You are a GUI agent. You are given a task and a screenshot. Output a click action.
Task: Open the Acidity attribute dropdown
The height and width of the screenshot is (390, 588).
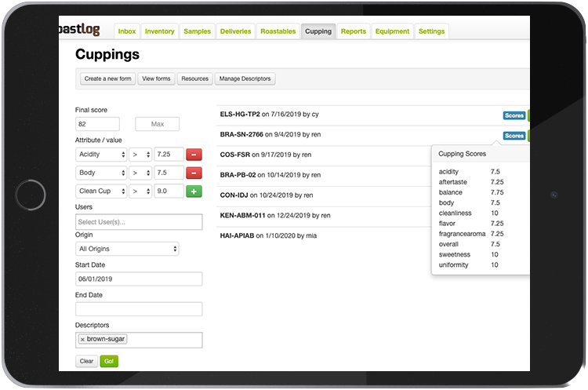click(101, 155)
